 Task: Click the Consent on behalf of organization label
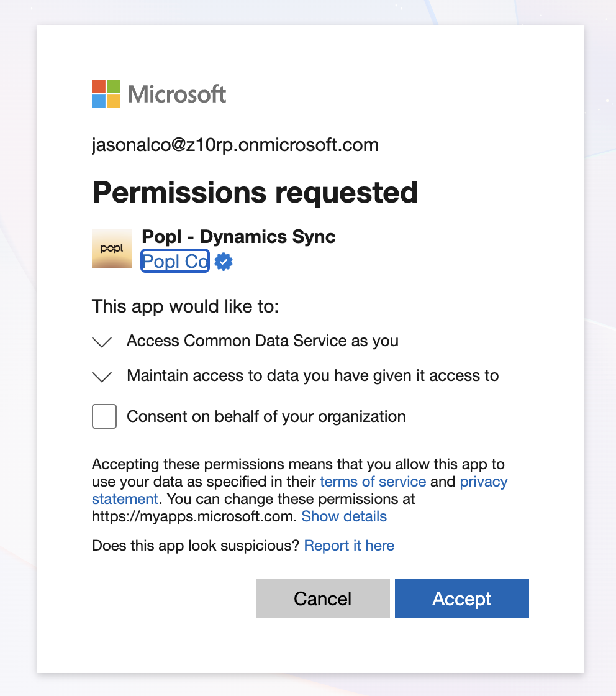click(x=266, y=416)
